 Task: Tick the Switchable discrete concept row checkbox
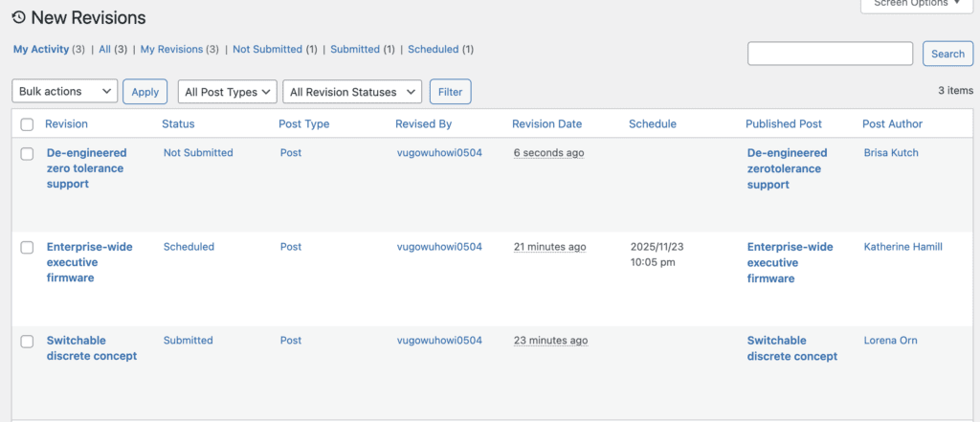pos(27,341)
